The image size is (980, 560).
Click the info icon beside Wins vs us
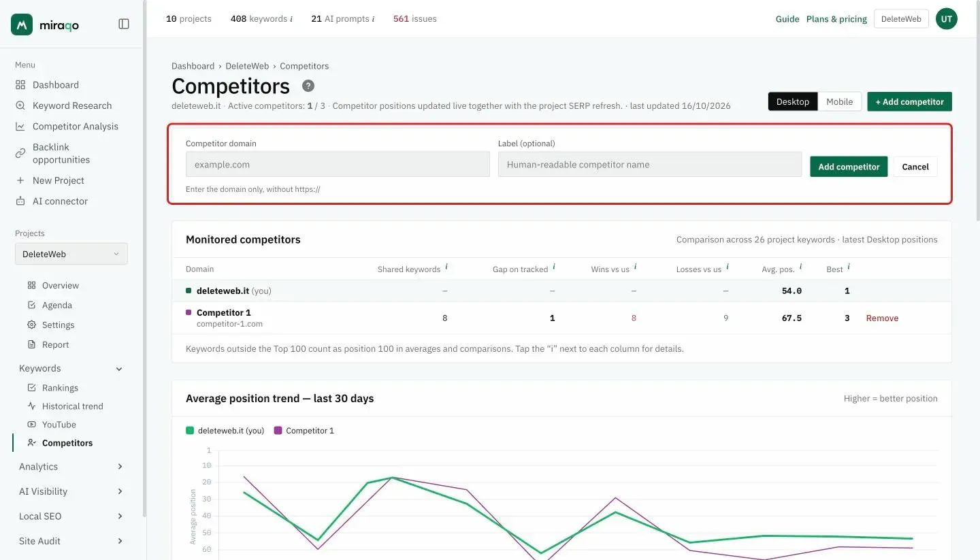[x=636, y=267]
